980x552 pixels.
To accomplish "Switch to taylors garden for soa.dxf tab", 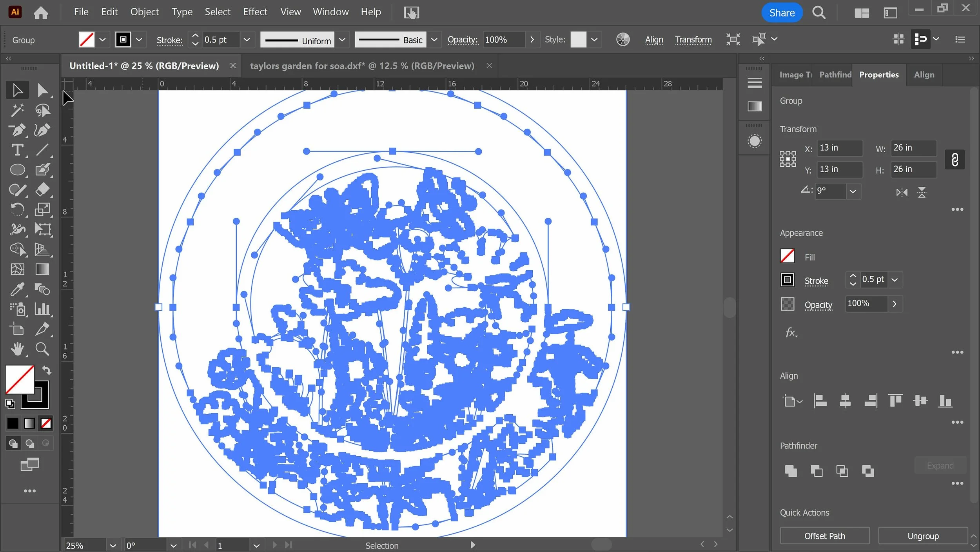I will click(x=362, y=66).
